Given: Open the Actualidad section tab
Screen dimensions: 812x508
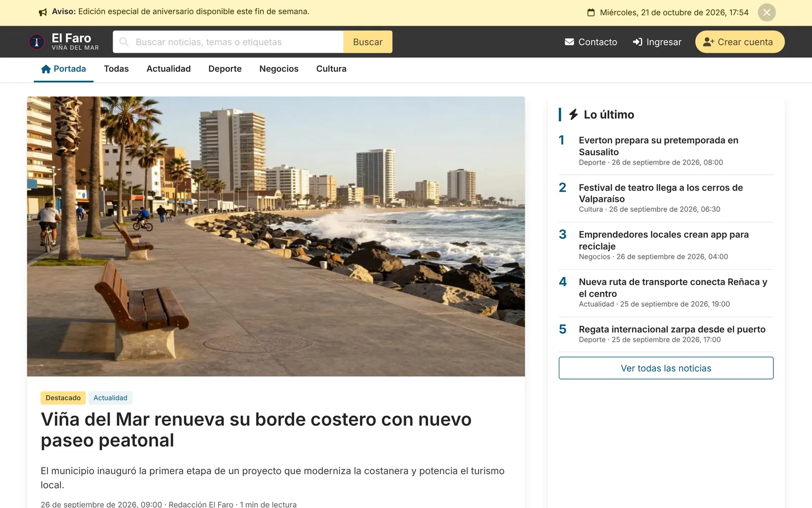Looking at the screenshot, I should (x=168, y=69).
